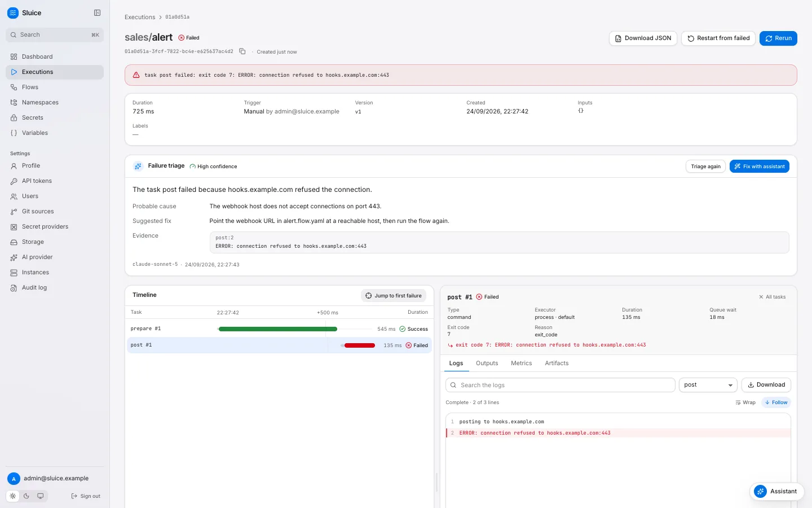Screen dimensions: 812x508
Task: Open AI provider settings
Action: click(x=55, y=257)
